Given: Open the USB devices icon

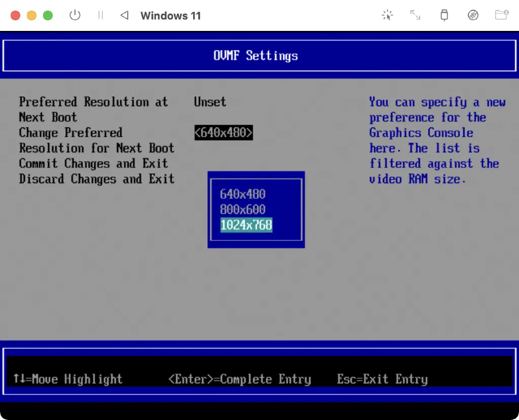Looking at the screenshot, I should (x=444, y=15).
